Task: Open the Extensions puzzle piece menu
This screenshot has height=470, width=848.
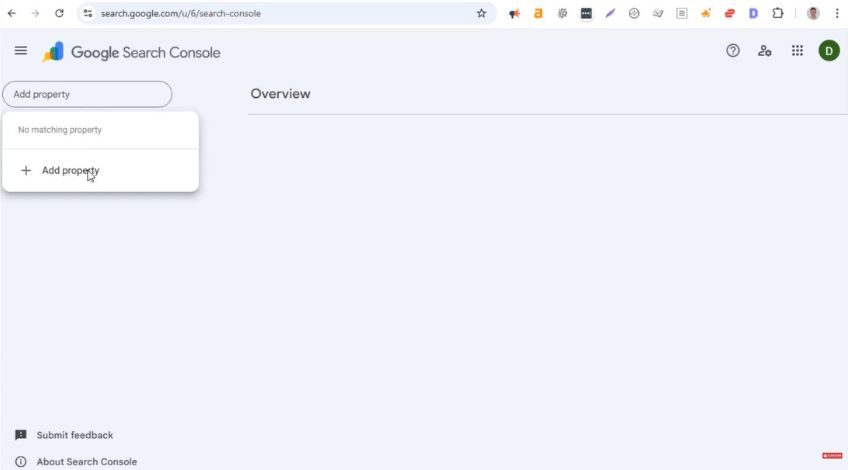Action: pos(778,14)
